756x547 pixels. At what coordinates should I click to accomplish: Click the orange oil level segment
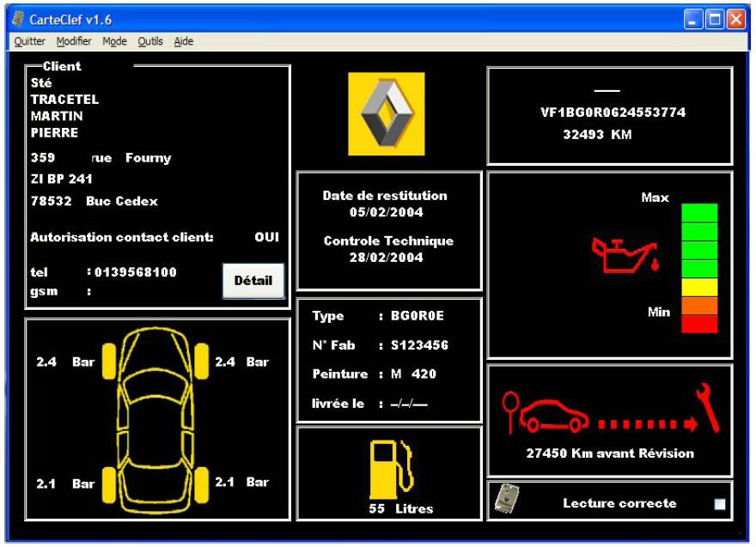(699, 306)
